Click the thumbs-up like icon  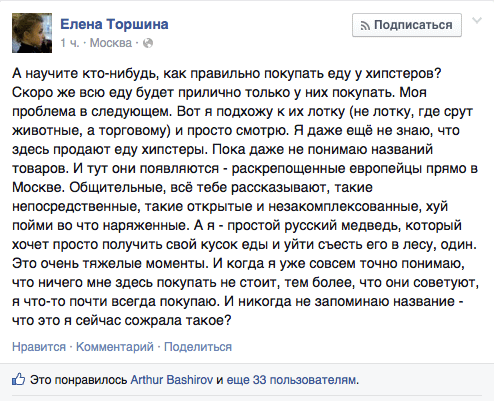[19, 379]
